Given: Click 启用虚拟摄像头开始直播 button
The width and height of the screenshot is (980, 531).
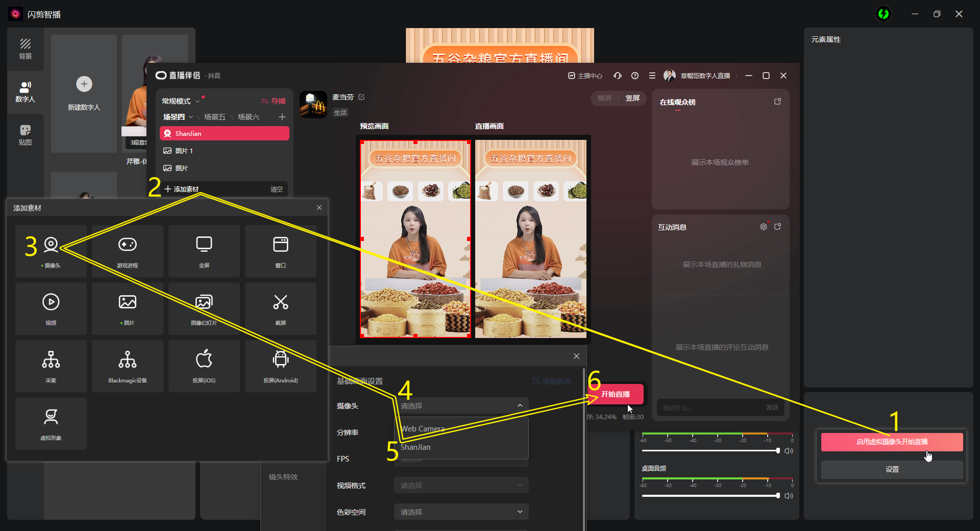Looking at the screenshot, I should click(x=892, y=442).
